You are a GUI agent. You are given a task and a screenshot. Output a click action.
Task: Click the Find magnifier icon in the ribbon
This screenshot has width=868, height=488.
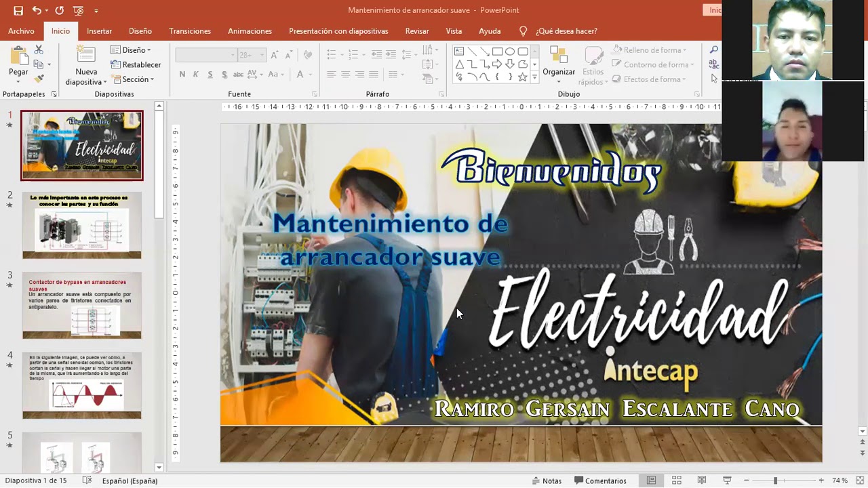[714, 49]
